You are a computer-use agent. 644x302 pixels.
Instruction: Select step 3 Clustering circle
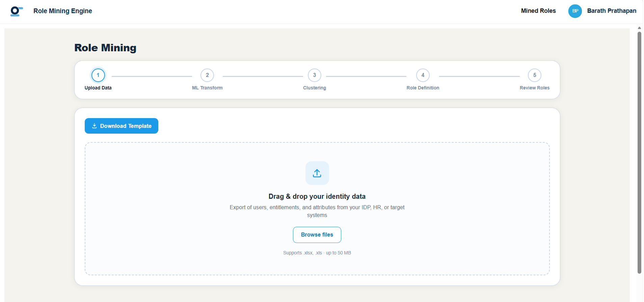point(315,75)
